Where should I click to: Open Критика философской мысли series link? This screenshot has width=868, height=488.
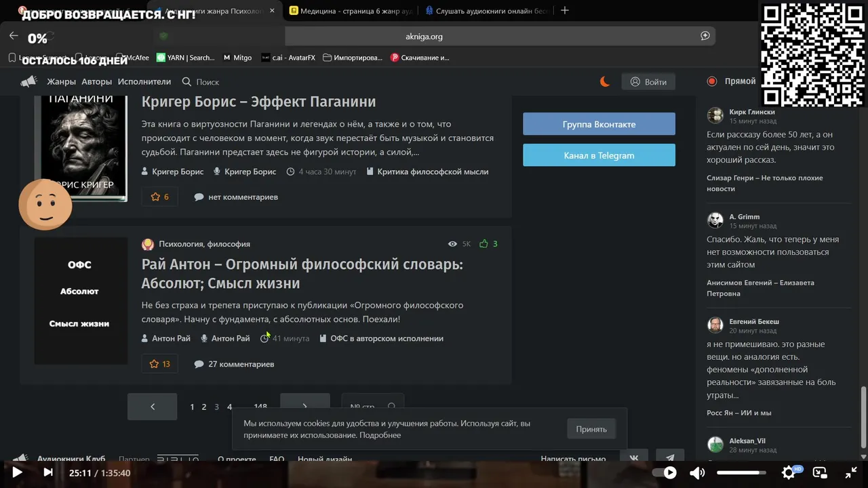[433, 171]
